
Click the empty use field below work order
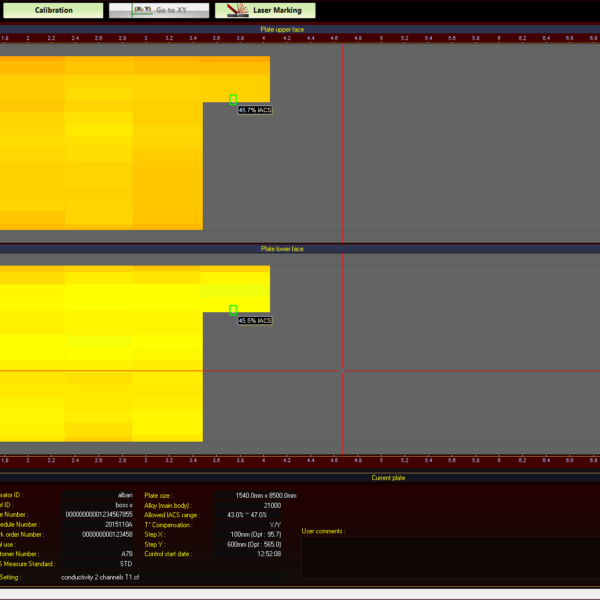click(x=97, y=545)
